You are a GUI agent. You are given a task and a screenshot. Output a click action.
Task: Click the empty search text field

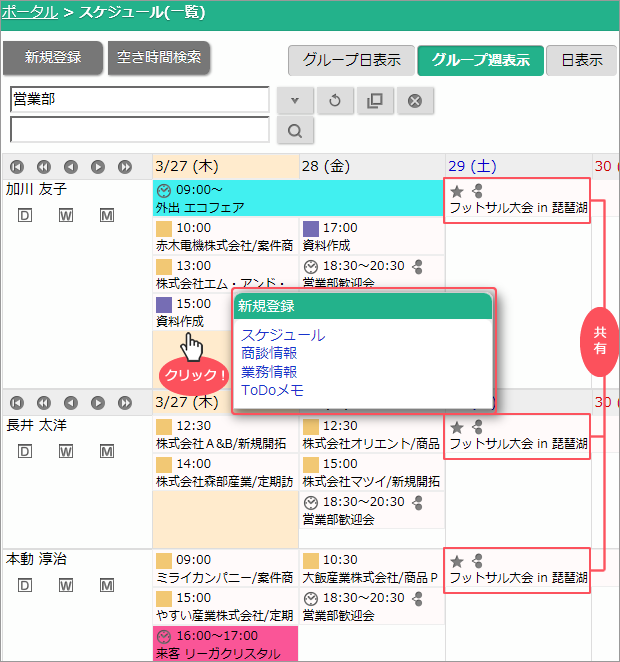(140, 130)
